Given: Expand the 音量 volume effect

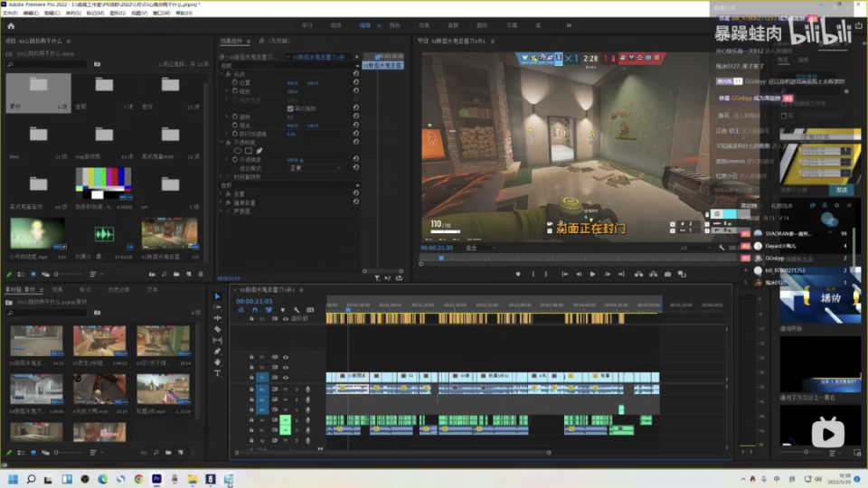Looking at the screenshot, I should [222, 193].
